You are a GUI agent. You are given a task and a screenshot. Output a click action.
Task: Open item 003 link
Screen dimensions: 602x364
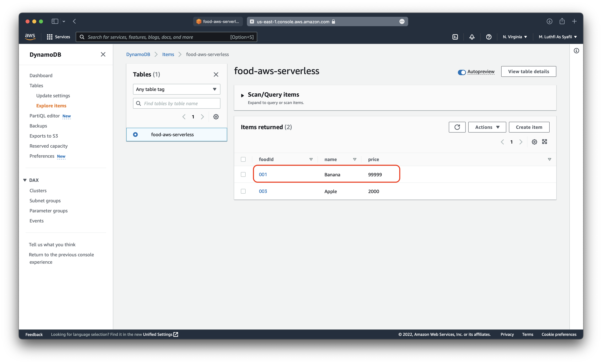point(263,191)
